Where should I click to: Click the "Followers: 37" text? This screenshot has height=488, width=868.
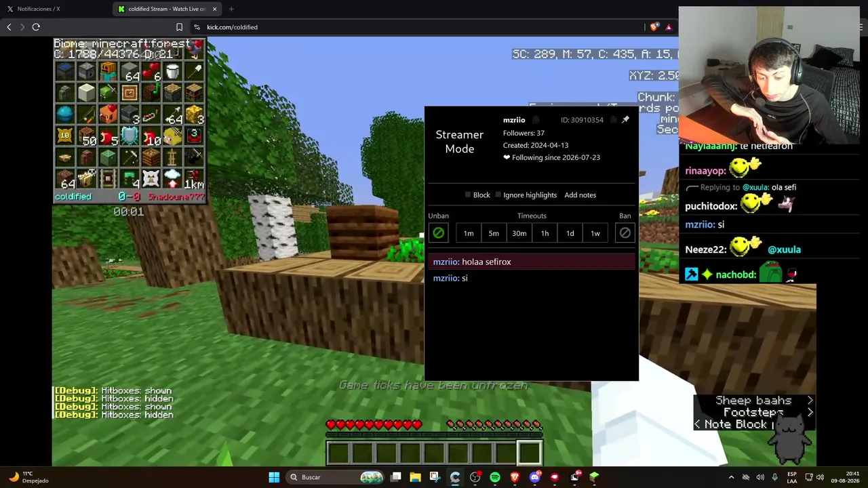524,133
